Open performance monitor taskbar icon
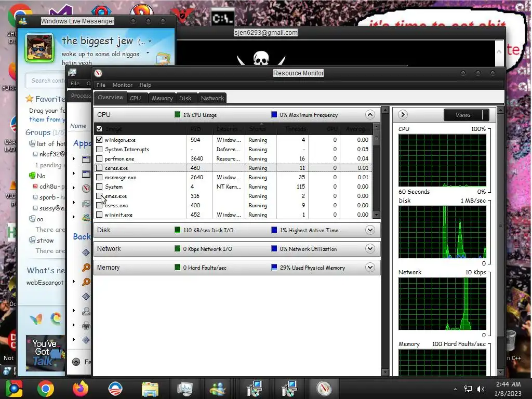Image resolution: width=532 pixels, height=399 pixels. point(185,389)
